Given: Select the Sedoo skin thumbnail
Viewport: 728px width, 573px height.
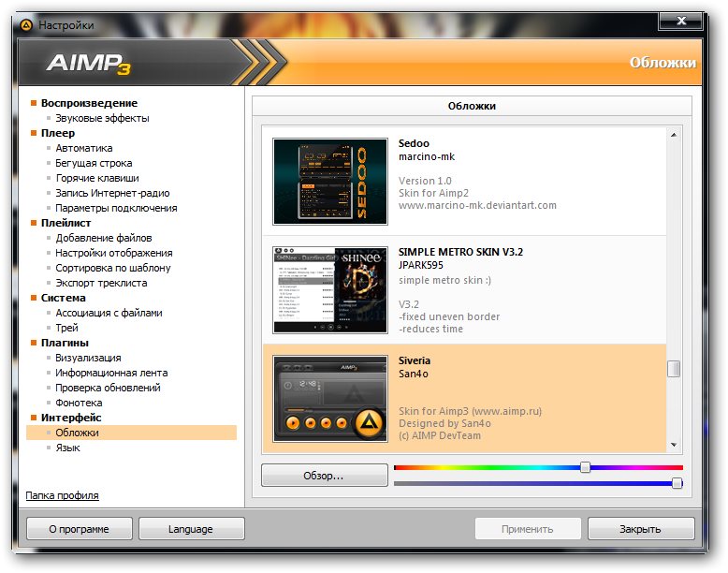Looking at the screenshot, I should pos(329,182).
